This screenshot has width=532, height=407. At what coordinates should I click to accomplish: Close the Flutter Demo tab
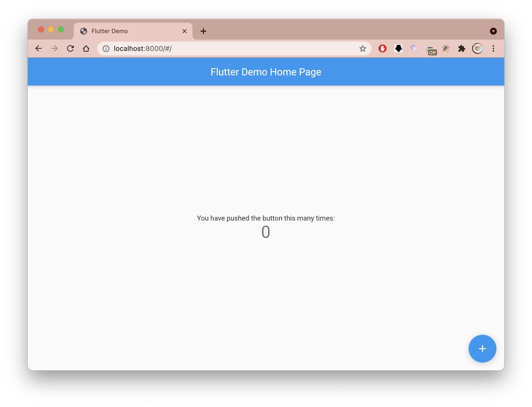click(x=185, y=31)
